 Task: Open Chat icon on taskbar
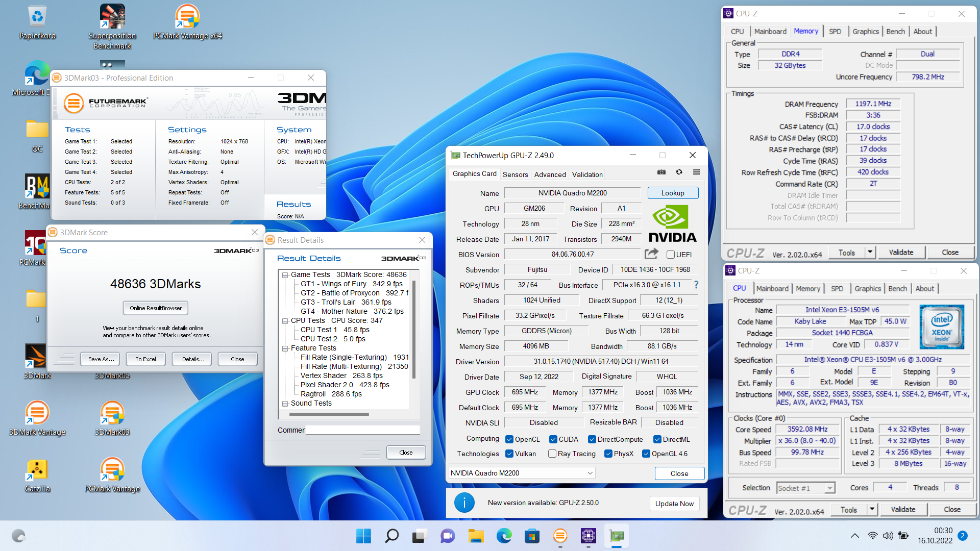[448, 536]
